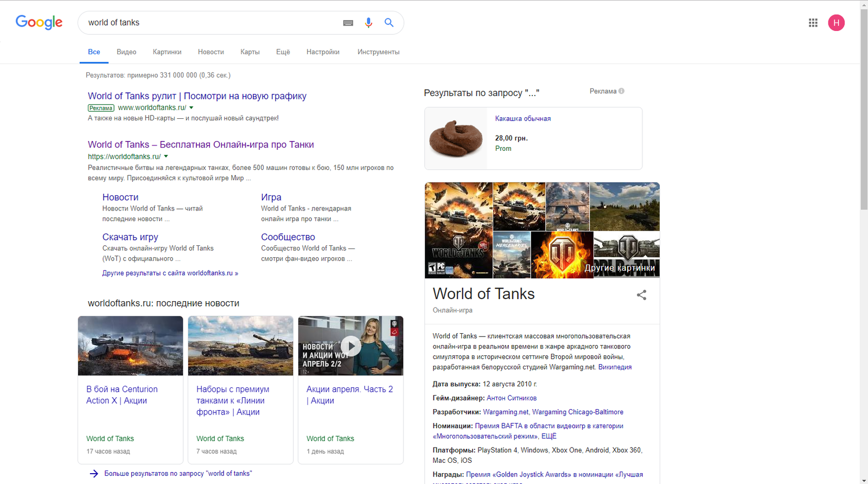Switch to the Карты tab
Screen dimensions: 868x484
[x=250, y=52]
